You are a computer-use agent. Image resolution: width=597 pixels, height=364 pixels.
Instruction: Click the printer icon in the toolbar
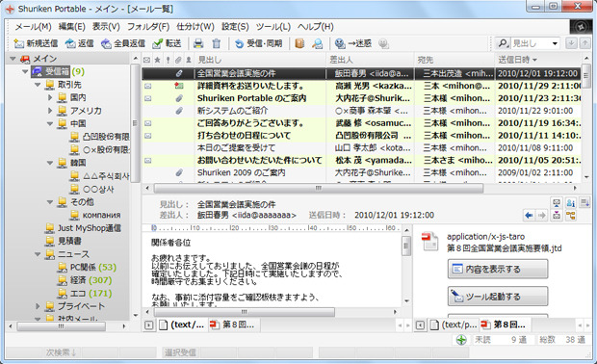tap(198, 43)
